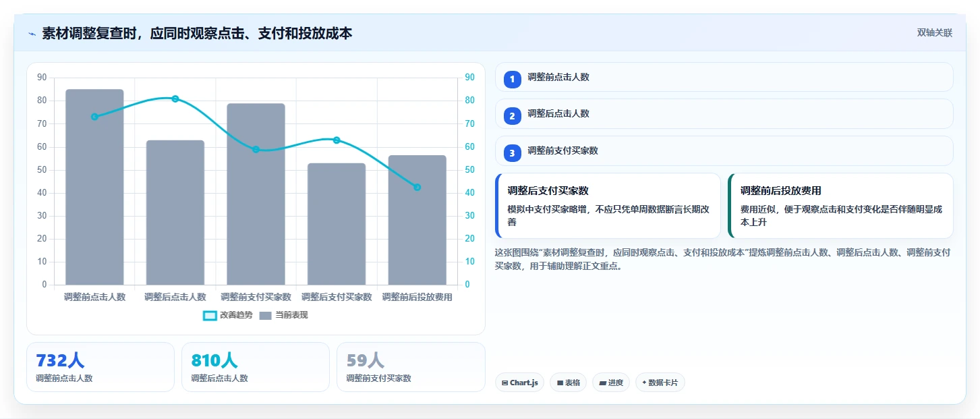Click numbered badge 3 in the list
Screen dimensions: 980x419
pyautogui.click(x=512, y=153)
